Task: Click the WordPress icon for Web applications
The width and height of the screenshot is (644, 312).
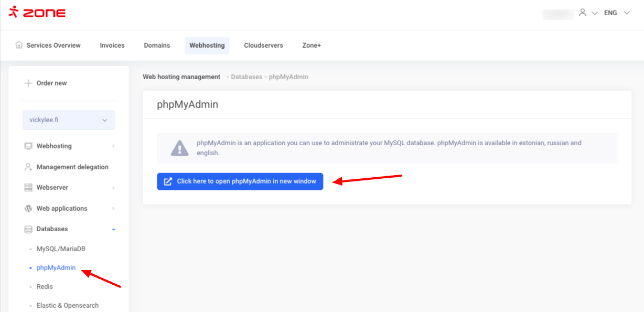Action: coord(28,208)
